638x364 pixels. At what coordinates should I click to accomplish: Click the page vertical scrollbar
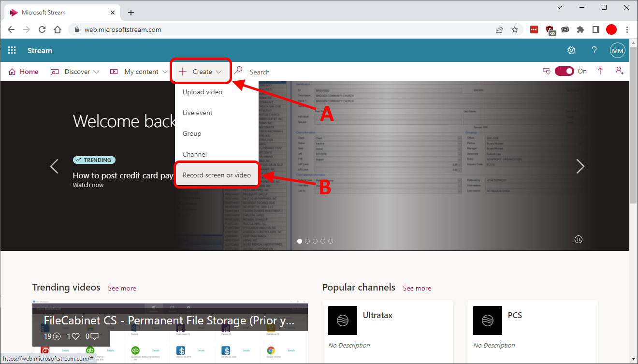(634, 126)
